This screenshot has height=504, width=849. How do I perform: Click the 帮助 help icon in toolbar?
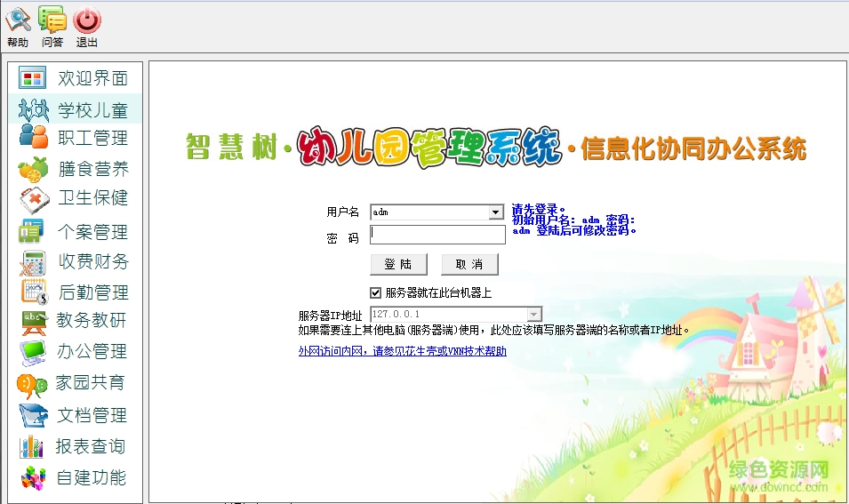(x=17, y=20)
